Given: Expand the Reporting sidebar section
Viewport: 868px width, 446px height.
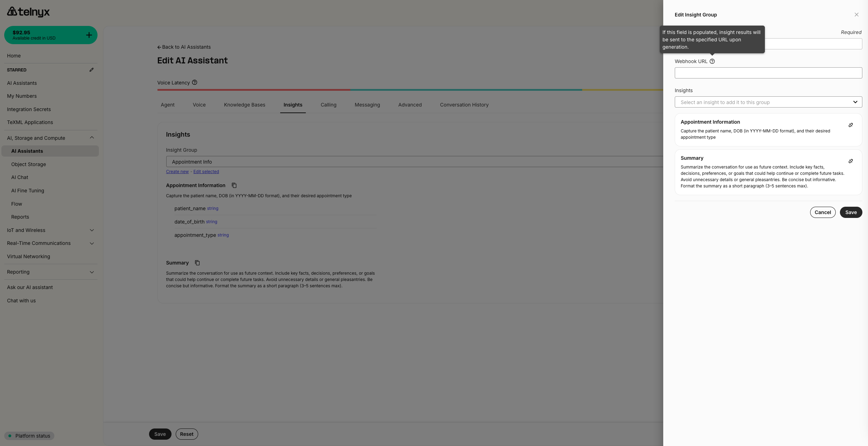Looking at the screenshot, I should [92, 272].
